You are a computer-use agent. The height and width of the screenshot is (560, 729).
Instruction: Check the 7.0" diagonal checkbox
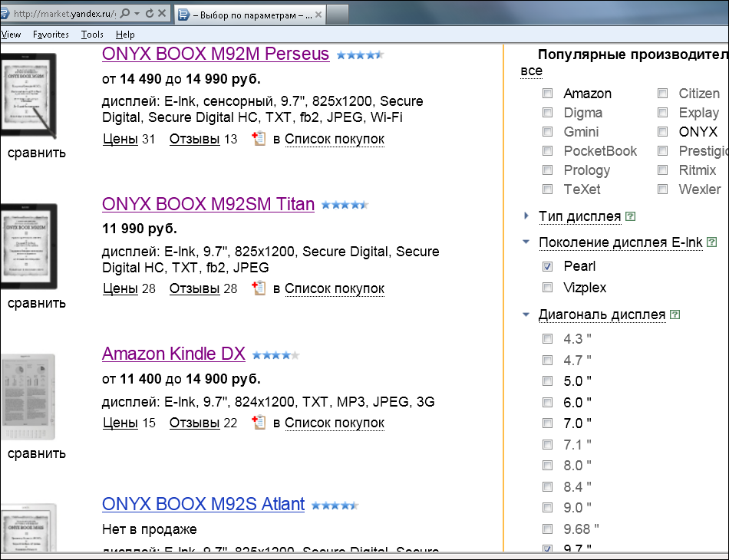point(548,423)
